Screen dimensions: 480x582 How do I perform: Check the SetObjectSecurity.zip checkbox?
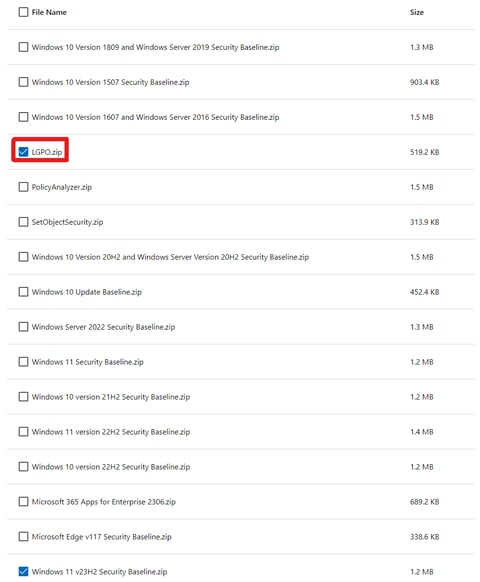(23, 222)
